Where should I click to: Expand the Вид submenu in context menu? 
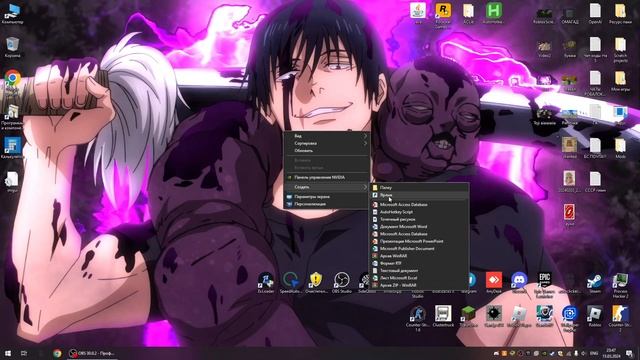(327, 136)
